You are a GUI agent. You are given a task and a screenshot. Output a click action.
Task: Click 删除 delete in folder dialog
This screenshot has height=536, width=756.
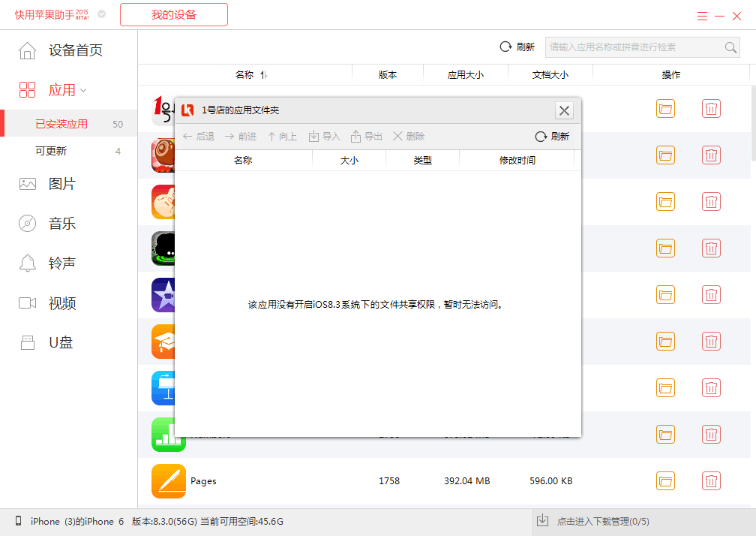408,137
